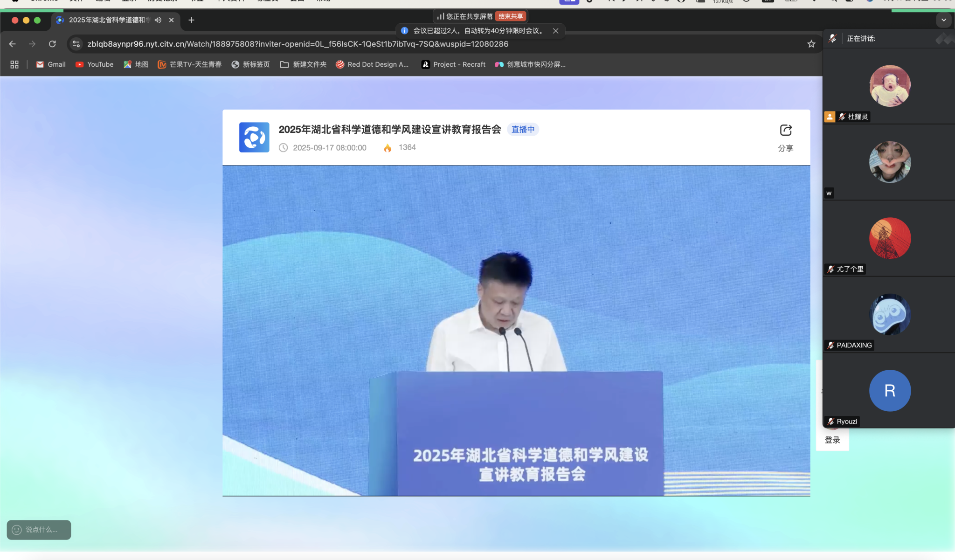
Task: Click the red 结束共享 button
Action: click(x=511, y=16)
